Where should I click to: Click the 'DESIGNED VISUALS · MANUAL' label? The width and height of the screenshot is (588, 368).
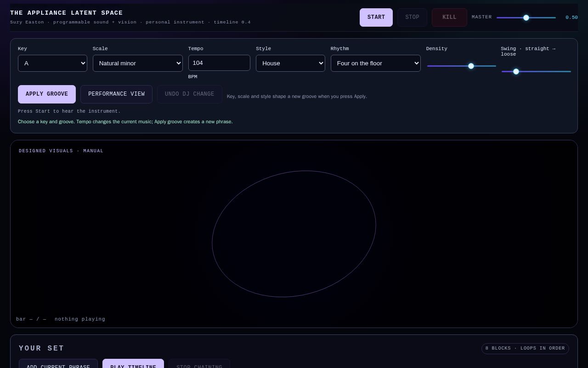pos(61,151)
